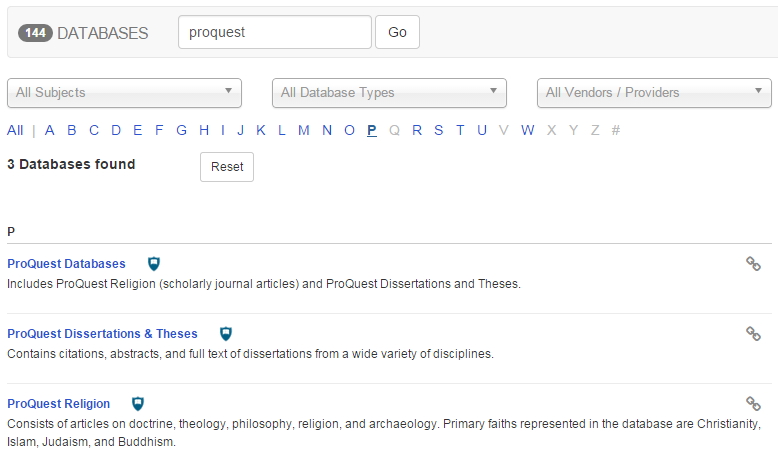This screenshot has width=778, height=454.
Task: Filter databases by letter E
Action: 137,130
